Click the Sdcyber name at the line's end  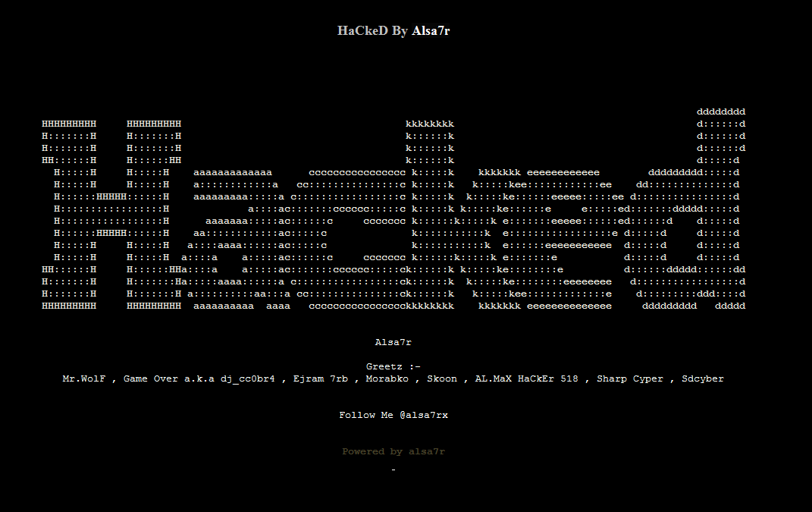702,378
